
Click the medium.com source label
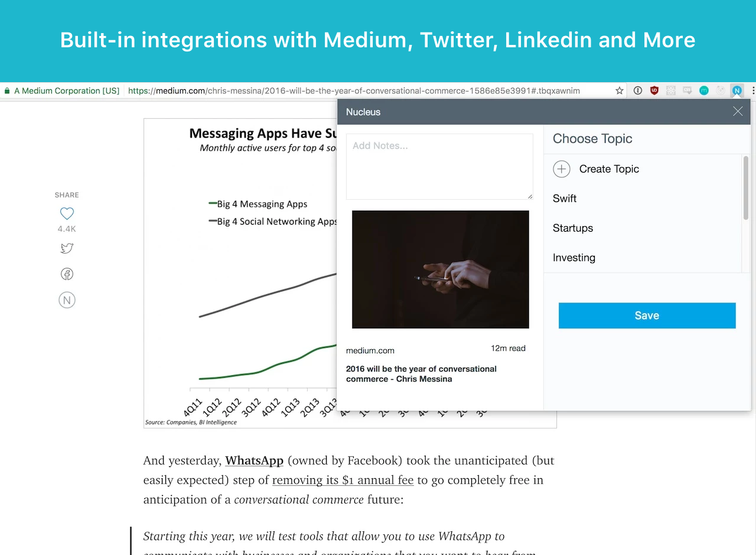[370, 350]
